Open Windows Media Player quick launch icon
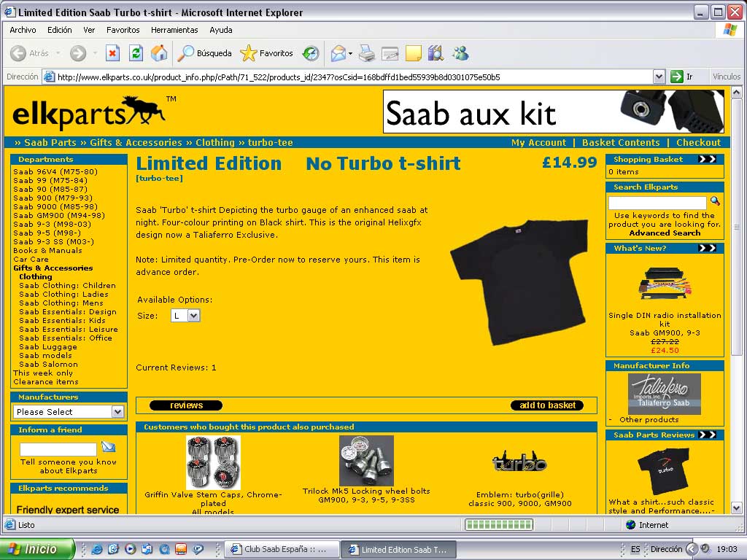 [x=130, y=549]
